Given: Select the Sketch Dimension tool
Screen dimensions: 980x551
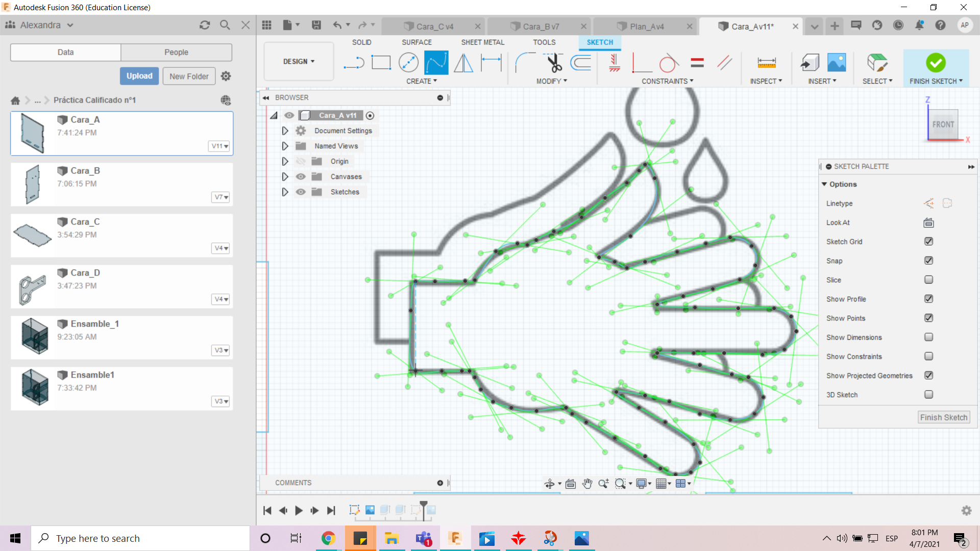Looking at the screenshot, I should tap(491, 63).
